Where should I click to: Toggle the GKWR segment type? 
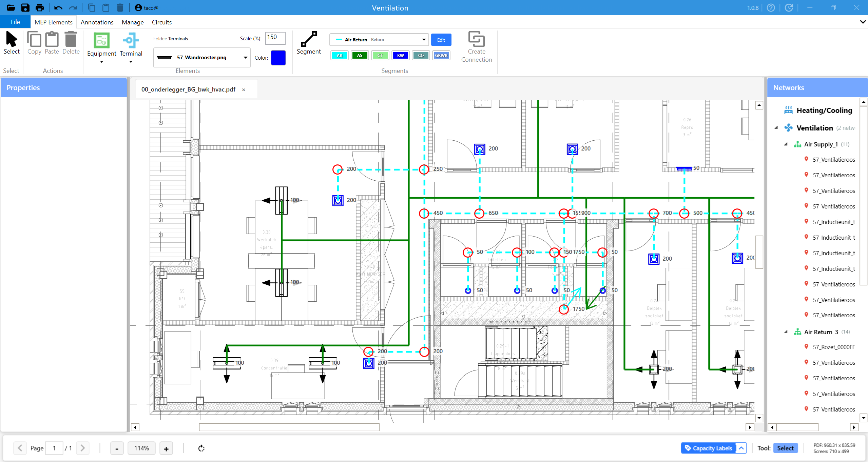pos(441,56)
